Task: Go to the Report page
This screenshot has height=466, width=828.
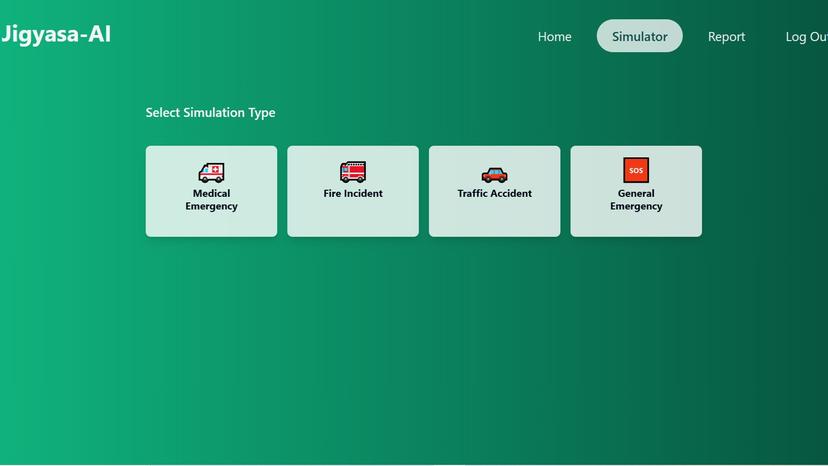Action: point(726,37)
